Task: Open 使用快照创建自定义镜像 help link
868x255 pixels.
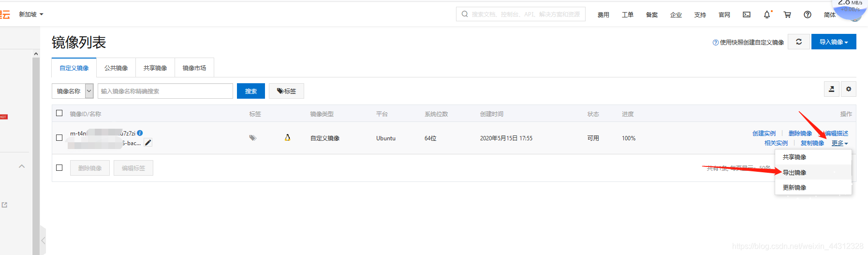Action: click(x=749, y=43)
